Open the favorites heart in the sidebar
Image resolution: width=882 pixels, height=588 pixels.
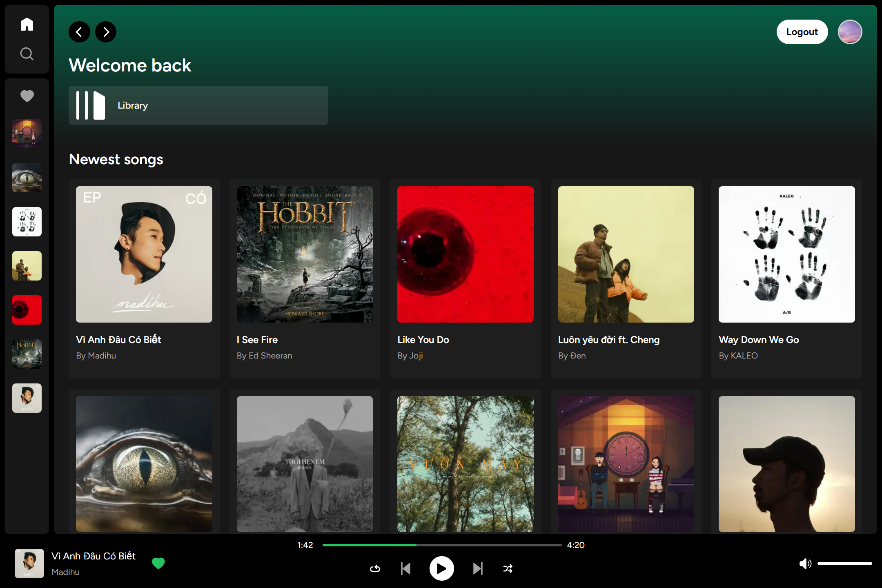pyautogui.click(x=27, y=96)
